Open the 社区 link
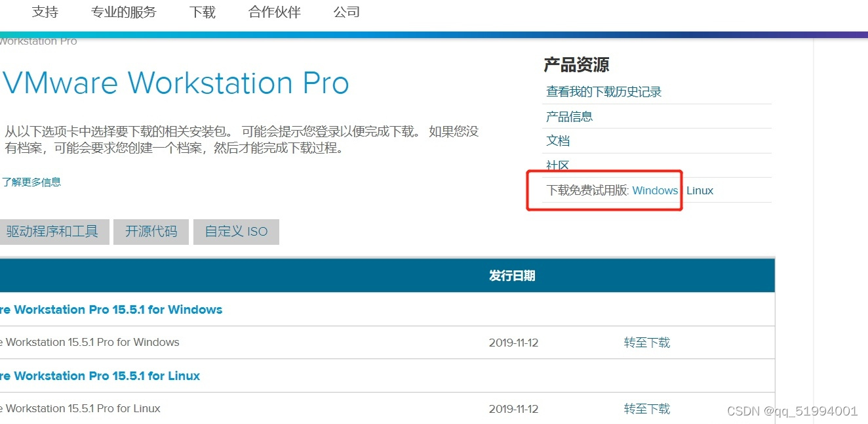The image size is (868, 424). pos(558,165)
